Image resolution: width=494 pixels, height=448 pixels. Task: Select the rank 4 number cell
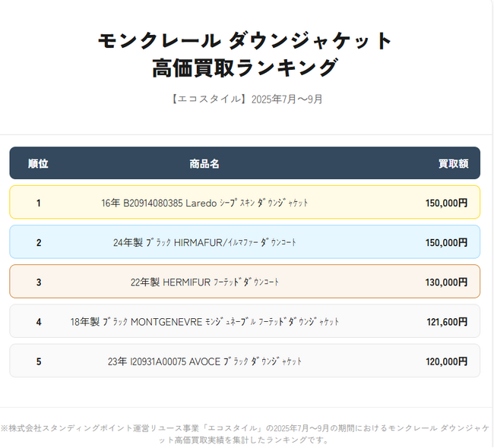click(38, 321)
